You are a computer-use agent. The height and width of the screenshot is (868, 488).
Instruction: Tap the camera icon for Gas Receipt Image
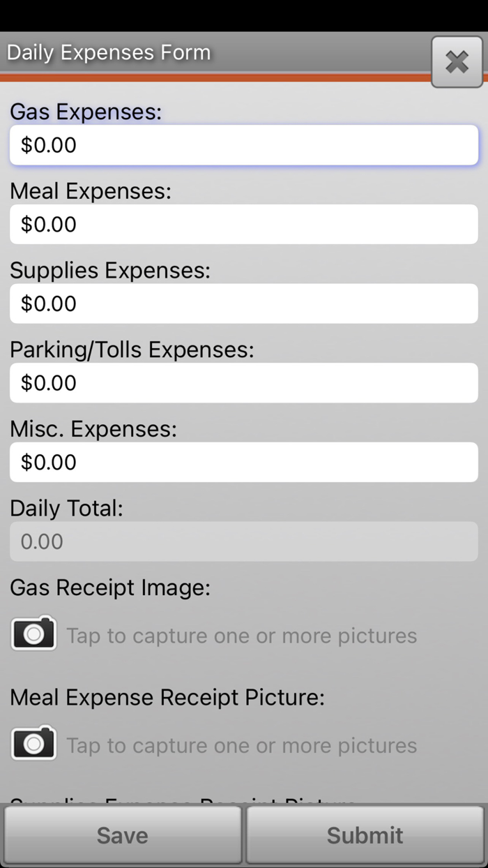(33, 634)
